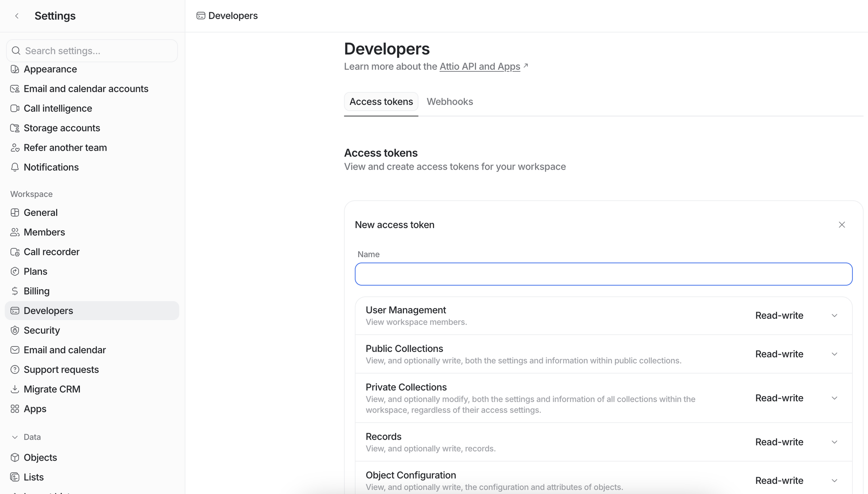Click the Search settings box

pyautogui.click(x=92, y=51)
